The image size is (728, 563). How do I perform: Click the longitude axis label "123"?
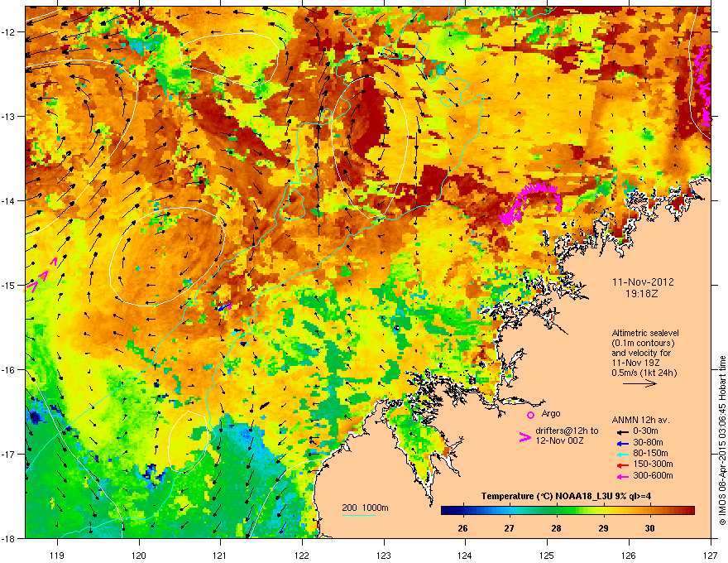point(384,555)
